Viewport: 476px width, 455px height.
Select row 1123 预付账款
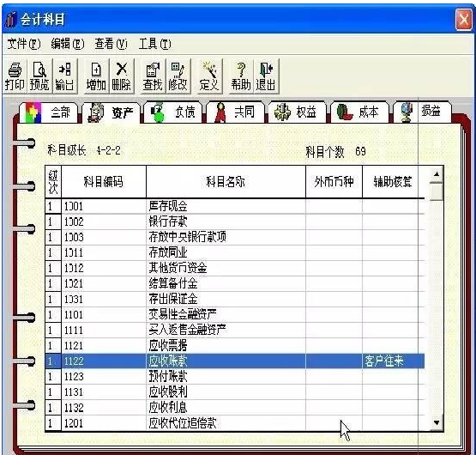pos(235,377)
